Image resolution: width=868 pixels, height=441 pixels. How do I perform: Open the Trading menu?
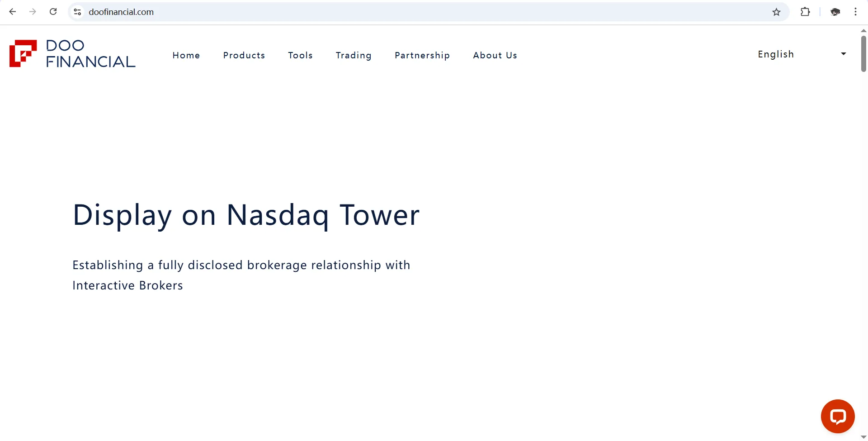coord(354,56)
